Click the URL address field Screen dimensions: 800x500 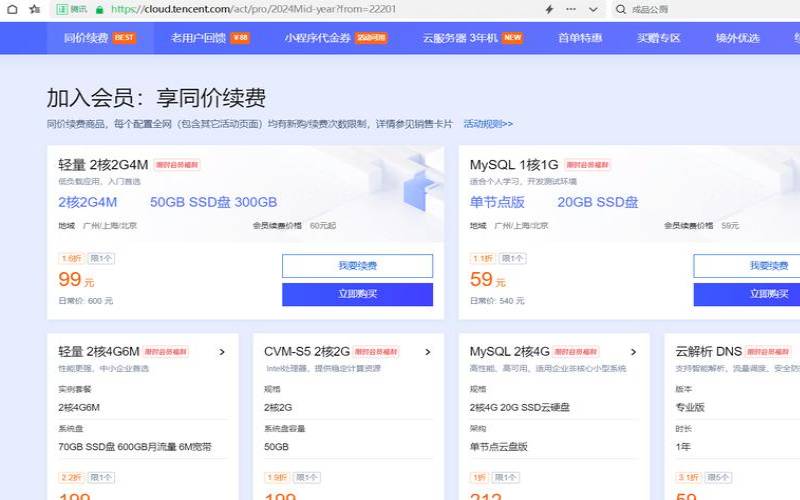pos(254,9)
